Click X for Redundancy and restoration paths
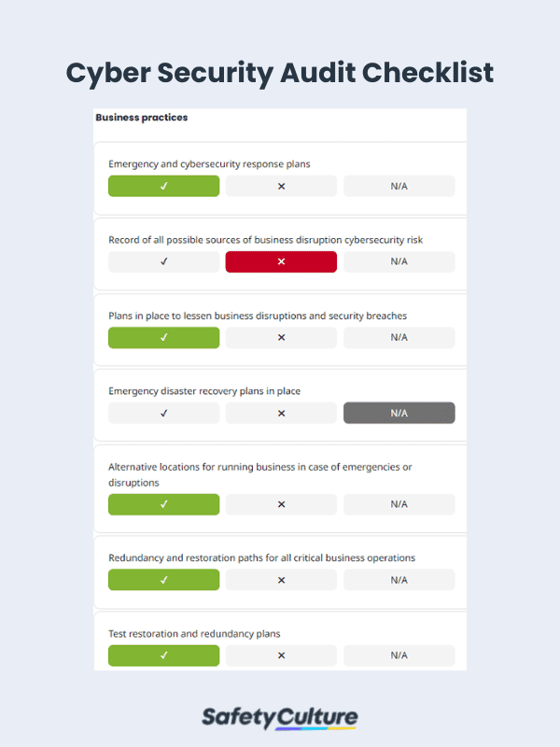 [x=281, y=580]
